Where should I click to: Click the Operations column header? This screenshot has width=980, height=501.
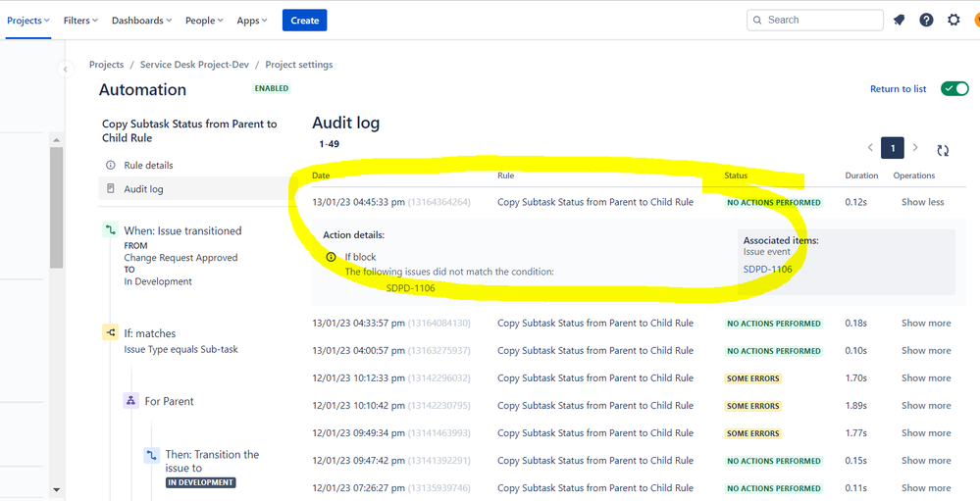(913, 175)
